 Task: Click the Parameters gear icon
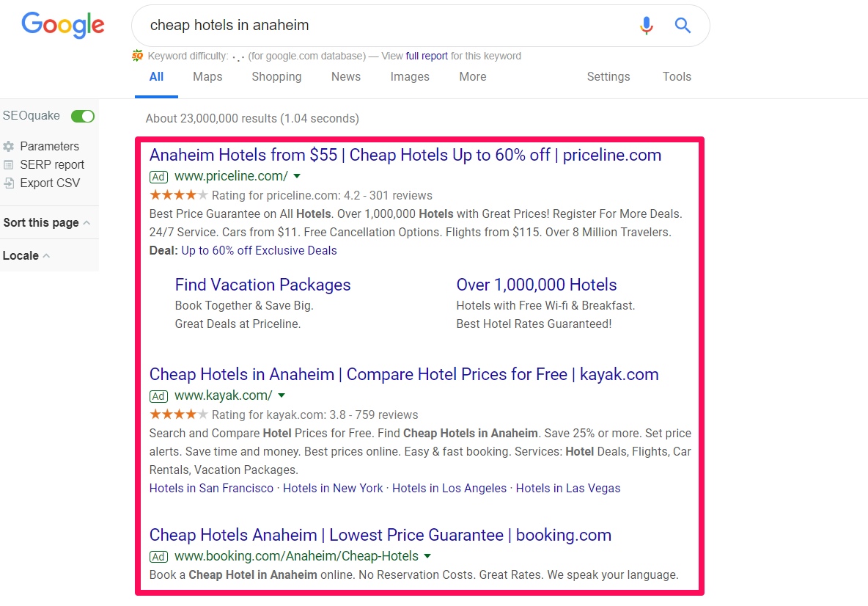click(x=8, y=146)
